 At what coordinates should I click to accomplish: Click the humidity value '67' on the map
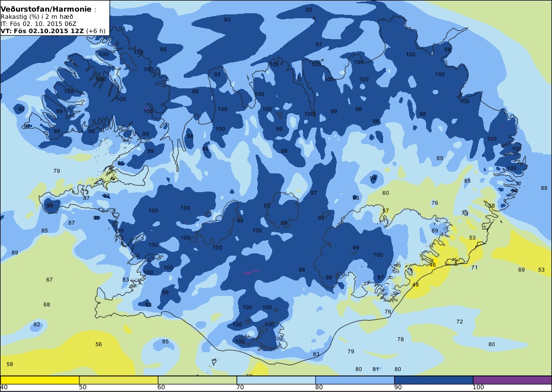coord(49,280)
